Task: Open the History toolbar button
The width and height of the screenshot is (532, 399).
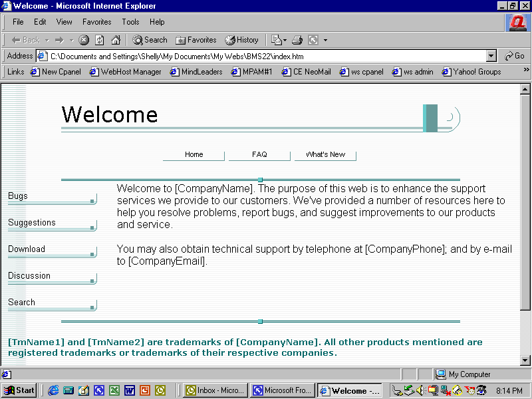Action: click(x=241, y=40)
